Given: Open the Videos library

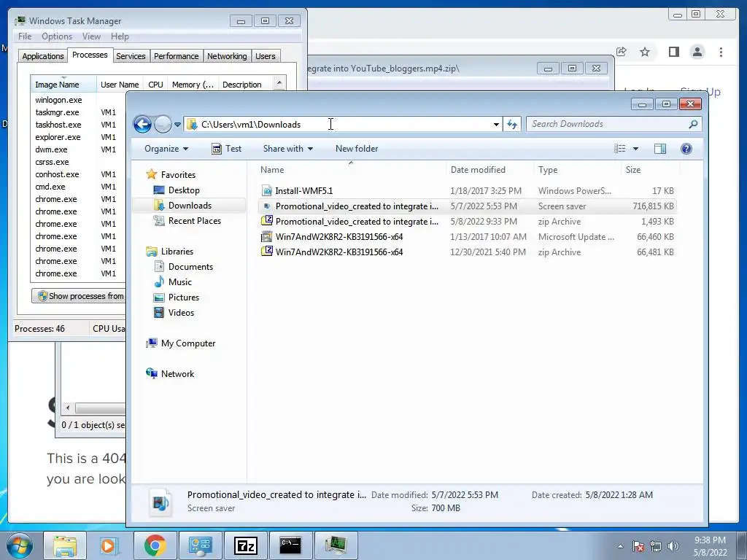Looking at the screenshot, I should (x=174, y=312).
